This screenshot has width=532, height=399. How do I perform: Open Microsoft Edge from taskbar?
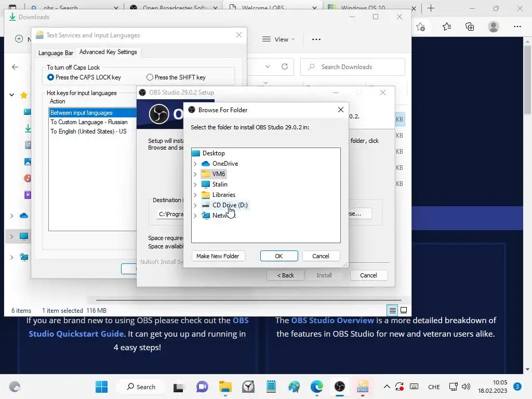[x=316, y=387]
